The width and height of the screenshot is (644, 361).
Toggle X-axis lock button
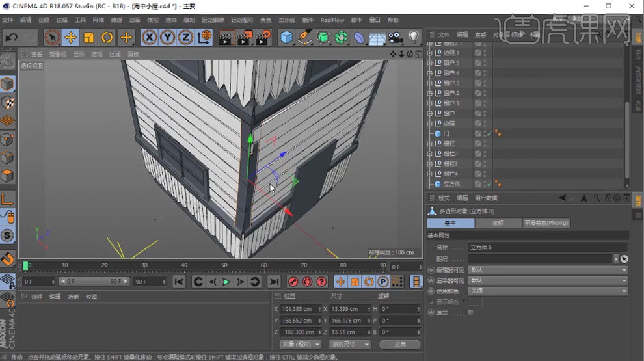pos(149,38)
